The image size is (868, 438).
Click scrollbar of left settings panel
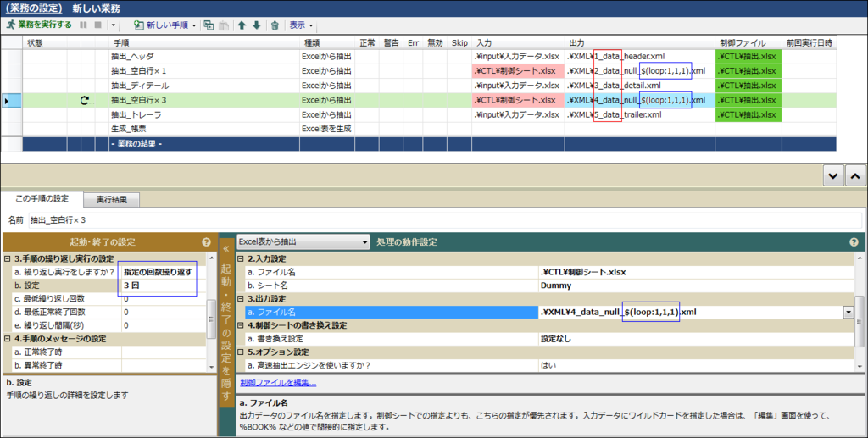pyautogui.click(x=211, y=319)
